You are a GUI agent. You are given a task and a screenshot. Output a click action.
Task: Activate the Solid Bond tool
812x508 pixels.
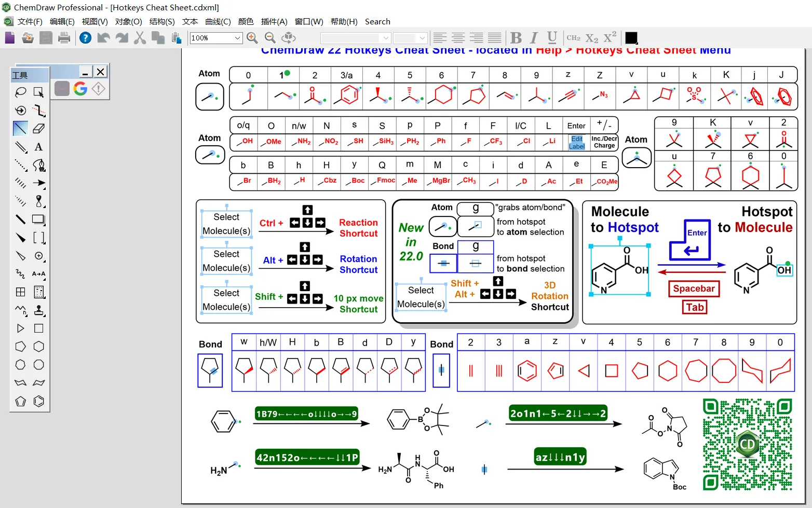coord(20,128)
